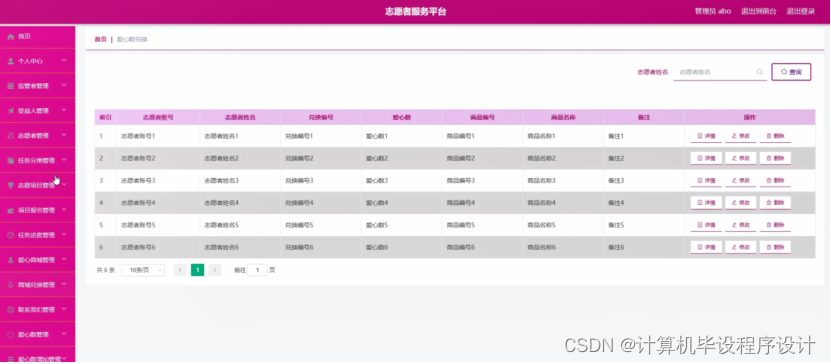Click 详情 for row 志愿者账号1

706,136
